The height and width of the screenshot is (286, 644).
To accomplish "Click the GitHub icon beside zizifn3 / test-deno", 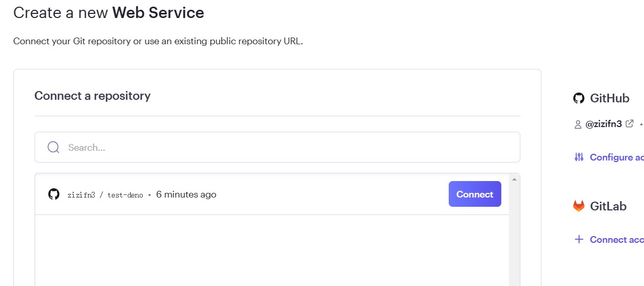I will coord(54,194).
